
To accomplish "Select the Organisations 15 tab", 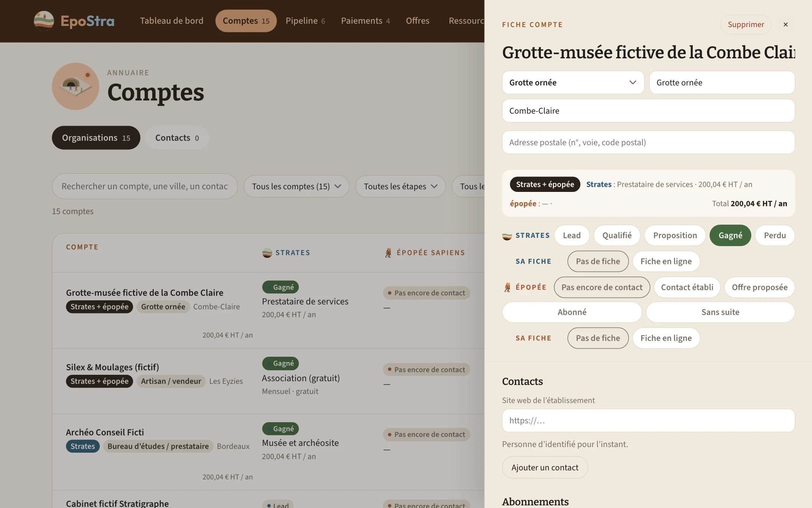I will click(x=96, y=138).
